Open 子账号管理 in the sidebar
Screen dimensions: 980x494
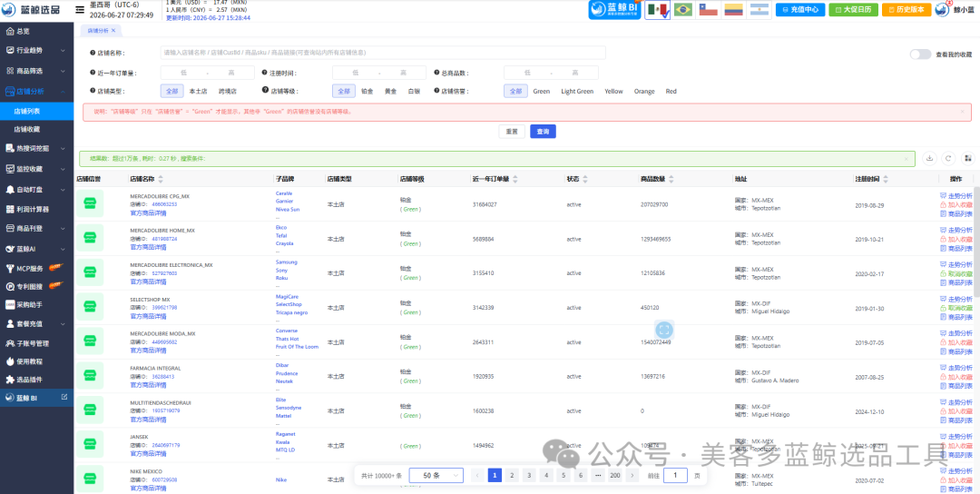point(36,343)
